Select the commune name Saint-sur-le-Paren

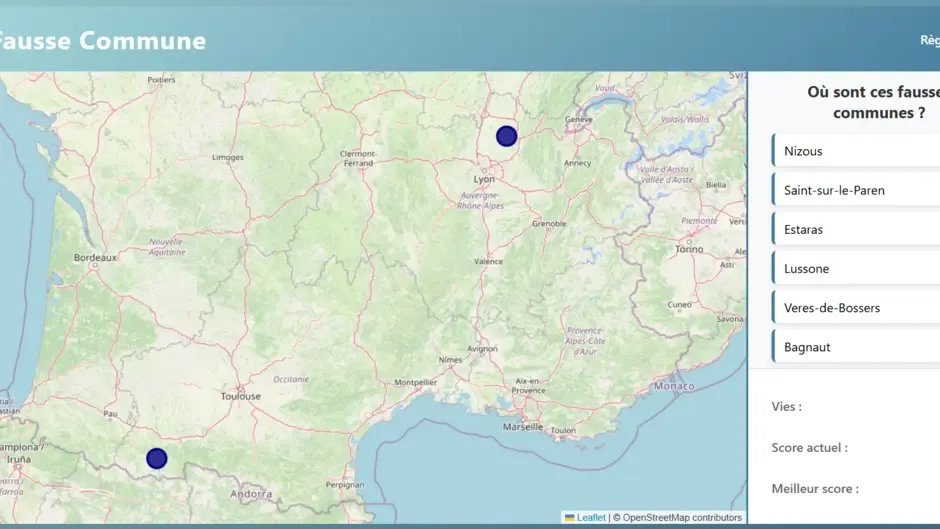[857, 190]
